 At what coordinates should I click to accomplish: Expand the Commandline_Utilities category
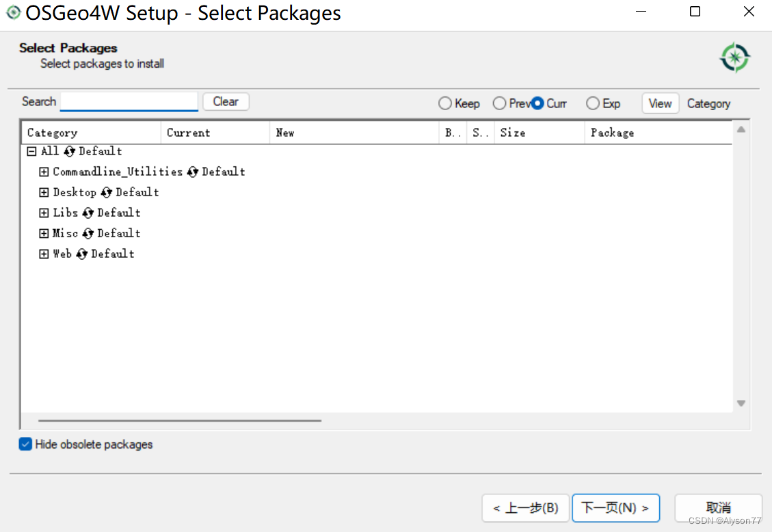(44, 172)
